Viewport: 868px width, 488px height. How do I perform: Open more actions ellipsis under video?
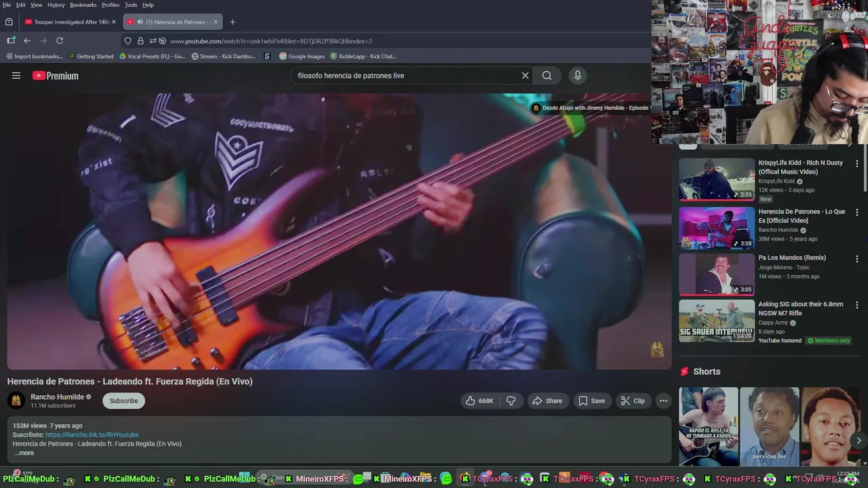[x=663, y=401]
